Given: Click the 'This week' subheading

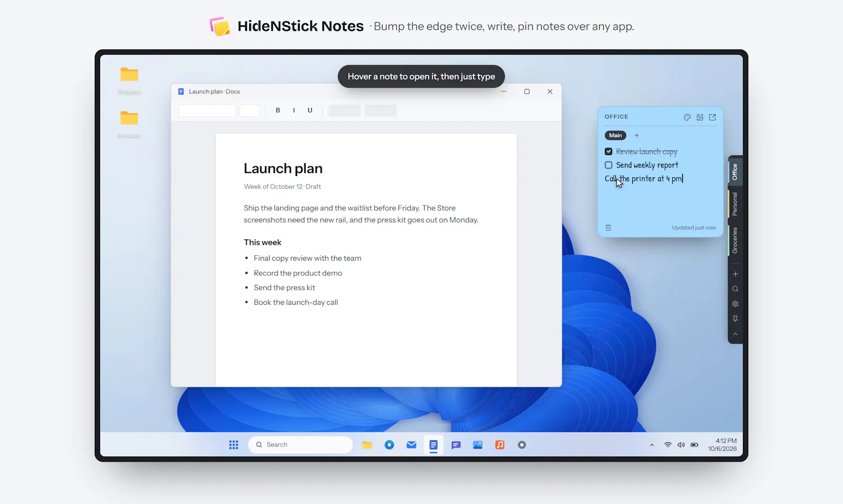Looking at the screenshot, I should pyautogui.click(x=262, y=242).
